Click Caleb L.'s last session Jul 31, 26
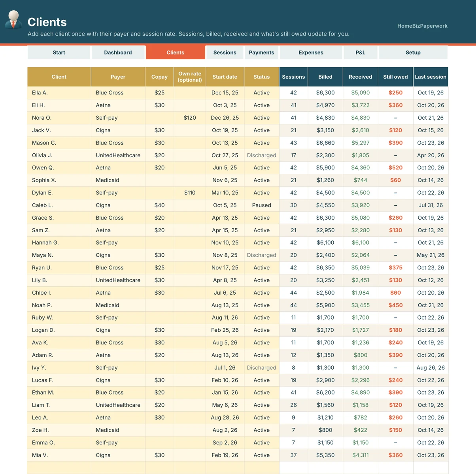This screenshot has width=476, height=474. (431, 205)
